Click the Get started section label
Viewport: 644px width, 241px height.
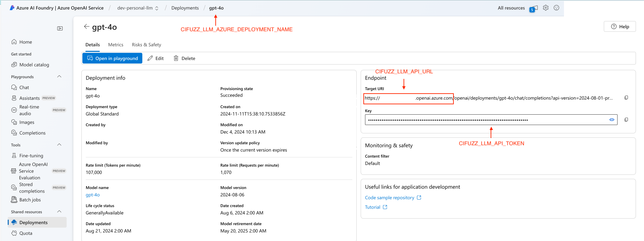[x=21, y=54]
